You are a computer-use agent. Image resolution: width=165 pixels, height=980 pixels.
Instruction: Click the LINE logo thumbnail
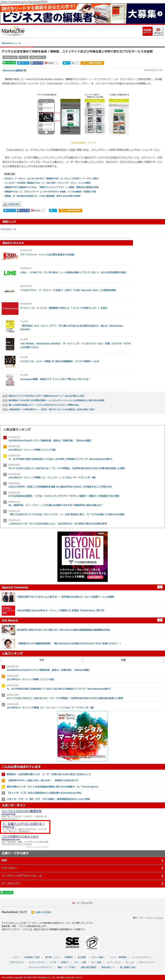[x=10, y=273]
